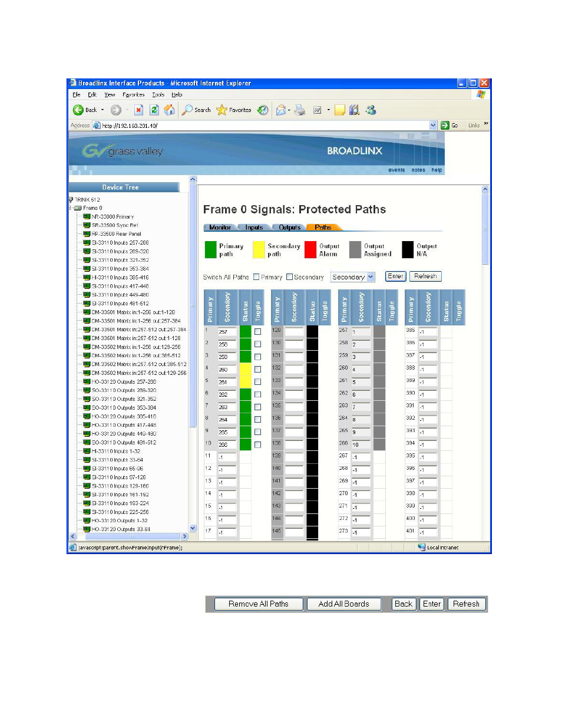This screenshot has height=728, width=562.
Task: Click the page Refresh toolbar icon
Action: pyautogui.click(x=154, y=110)
